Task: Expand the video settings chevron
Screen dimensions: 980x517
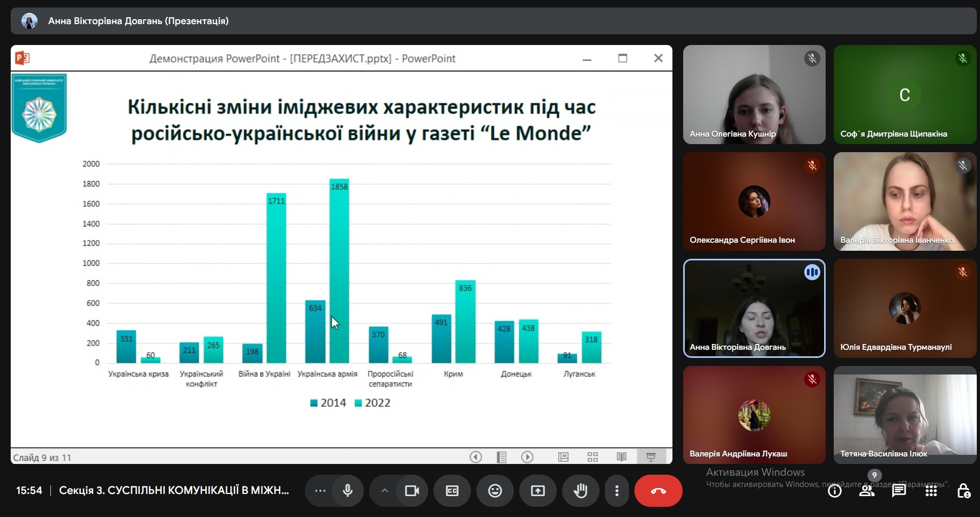Action: (x=384, y=491)
